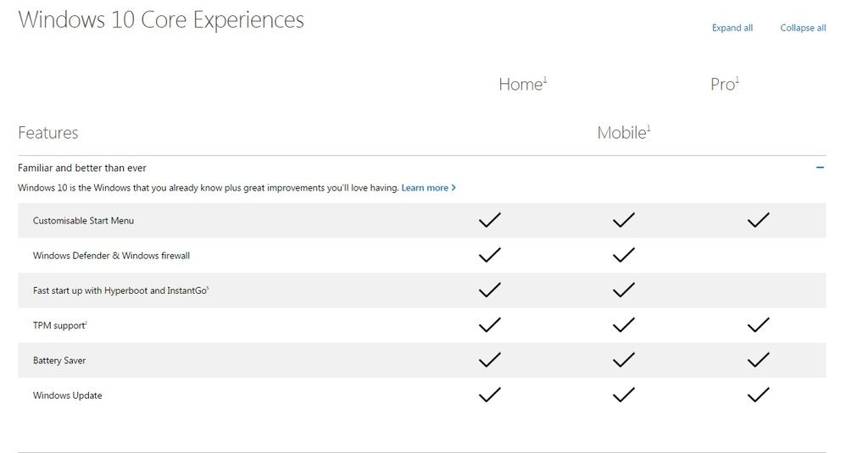868x453 pixels.
Task: Click Home checkmark for Windows Update
Action: 489,395
